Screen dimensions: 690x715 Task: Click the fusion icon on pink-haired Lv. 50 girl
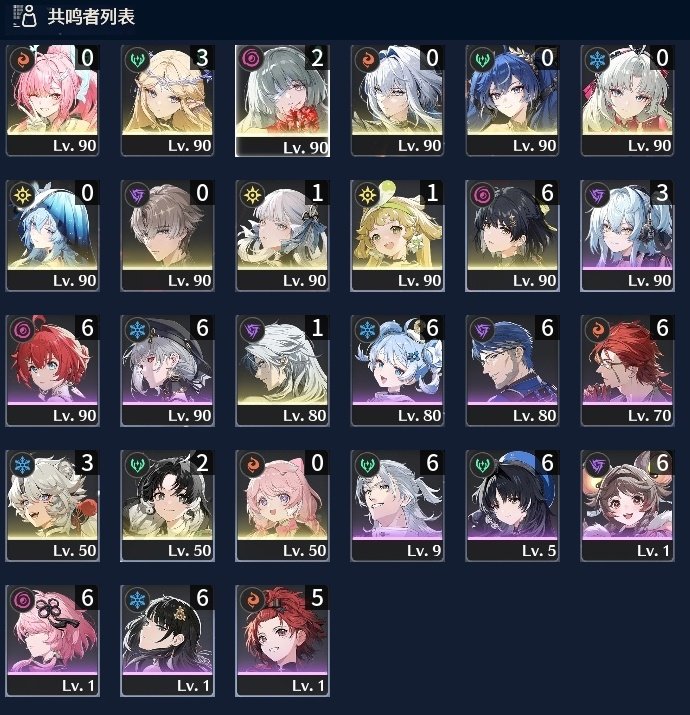(x=252, y=465)
